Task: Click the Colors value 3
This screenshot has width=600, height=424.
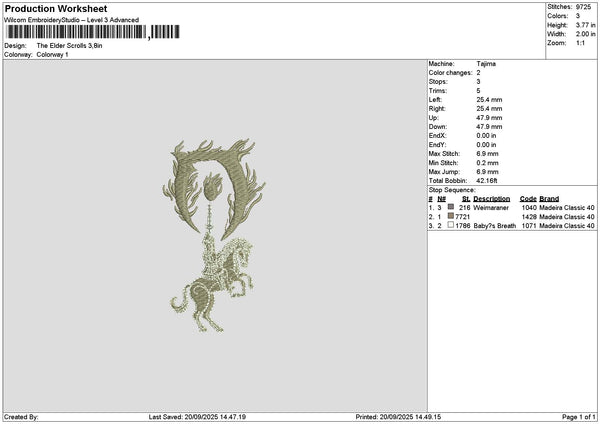Action: (578, 16)
